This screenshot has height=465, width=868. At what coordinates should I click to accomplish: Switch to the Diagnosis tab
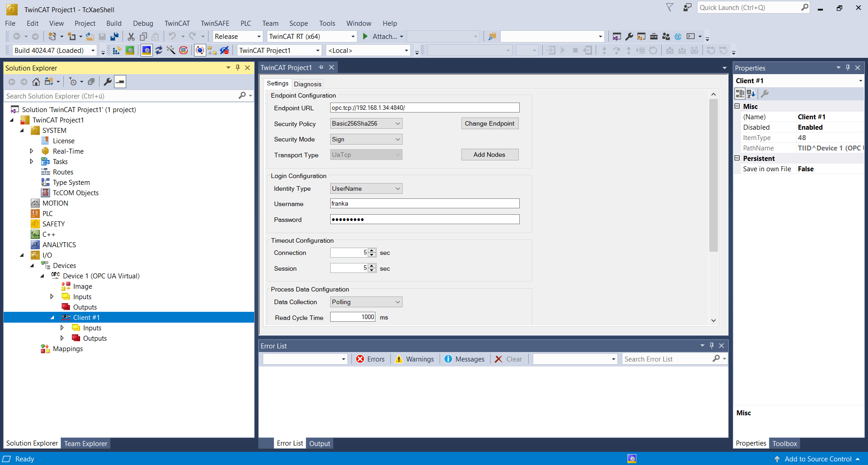[x=308, y=84]
